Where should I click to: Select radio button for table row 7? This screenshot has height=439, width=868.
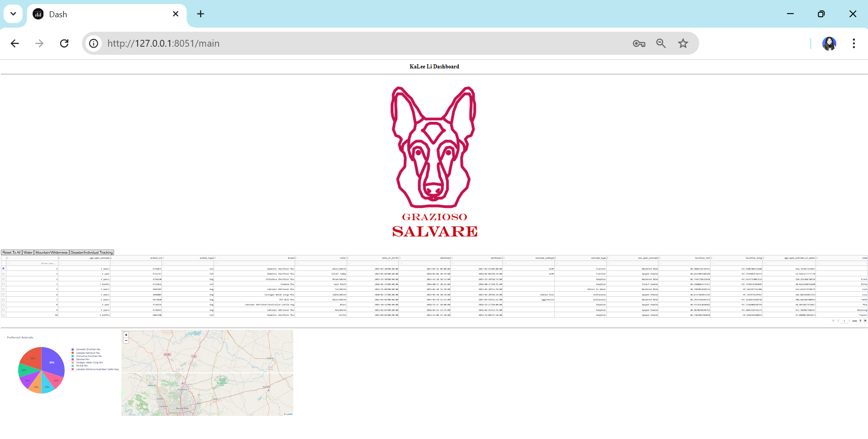pos(3,299)
